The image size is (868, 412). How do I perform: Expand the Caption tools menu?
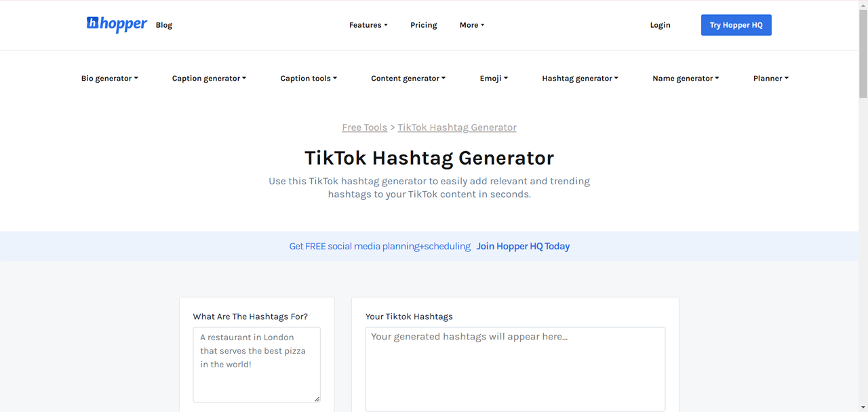point(309,79)
